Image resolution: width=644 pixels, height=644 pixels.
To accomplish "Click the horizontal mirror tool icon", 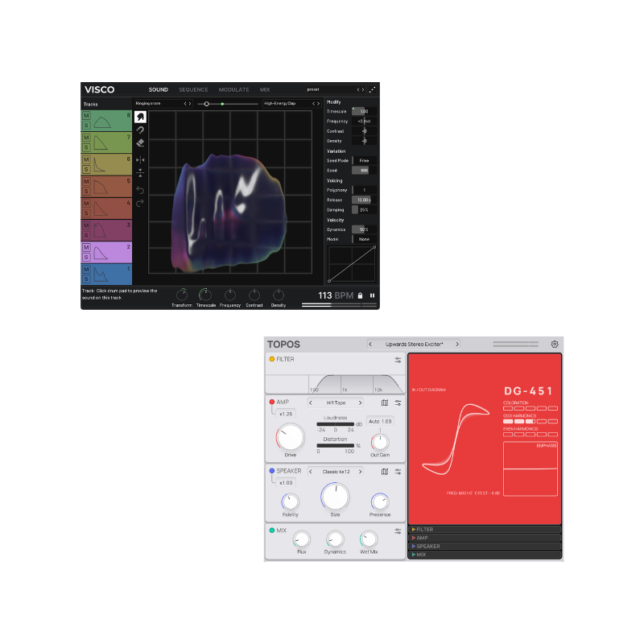I will [140, 159].
